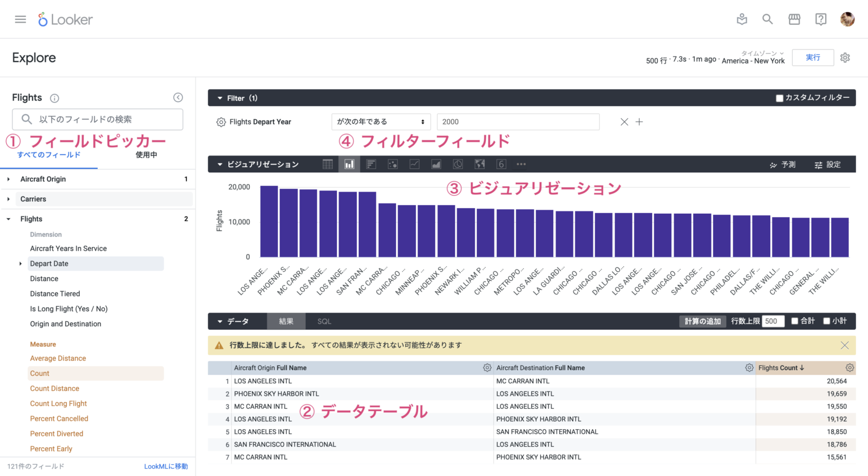The height and width of the screenshot is (476, 868).
Task: Open the map visualization type
Action: click(x=480, y=164)
